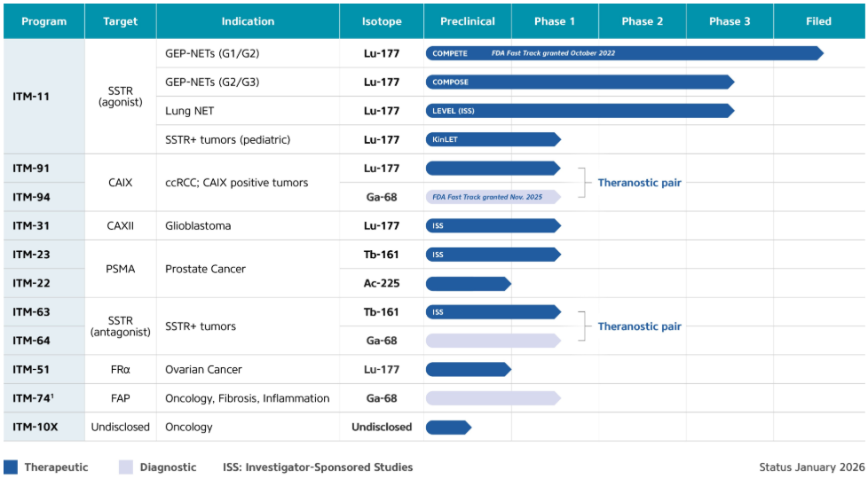The image size is (868, 487).
Task: Select the COMPOSE progress bar
Action: 580,82
